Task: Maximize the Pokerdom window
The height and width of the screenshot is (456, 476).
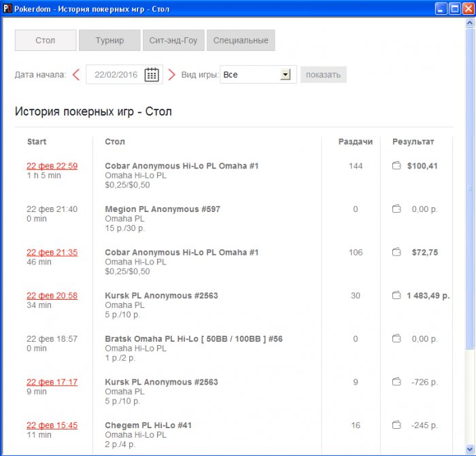Action: tap(455, 9)
